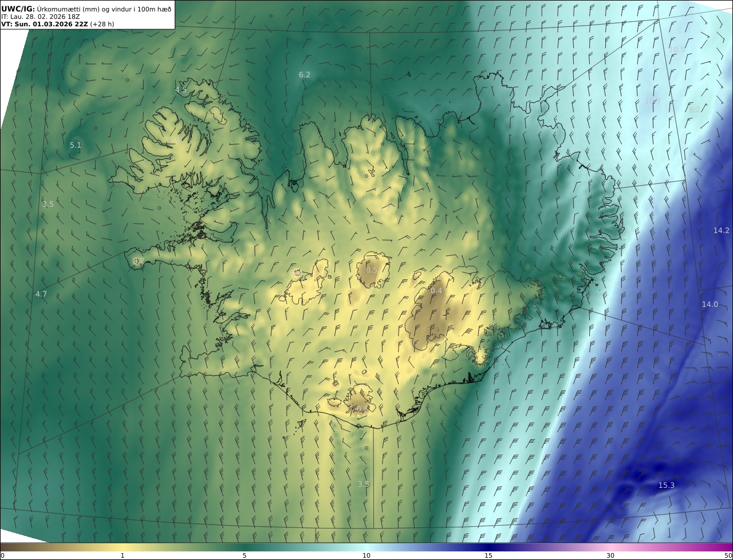Image resolution: width=733 pixels, height=560 pixels.
Task: Click the 10.7 precipitation value label
Action: 653,101
